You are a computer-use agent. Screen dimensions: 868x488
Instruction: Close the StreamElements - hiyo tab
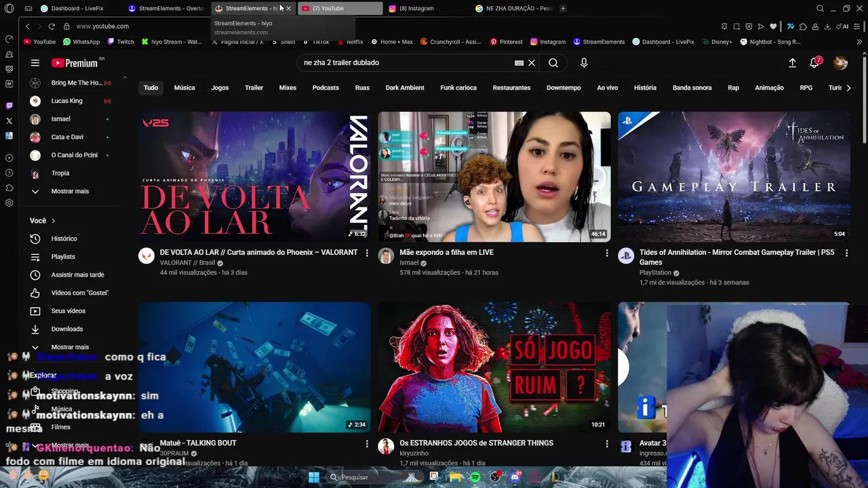[288, 8]
